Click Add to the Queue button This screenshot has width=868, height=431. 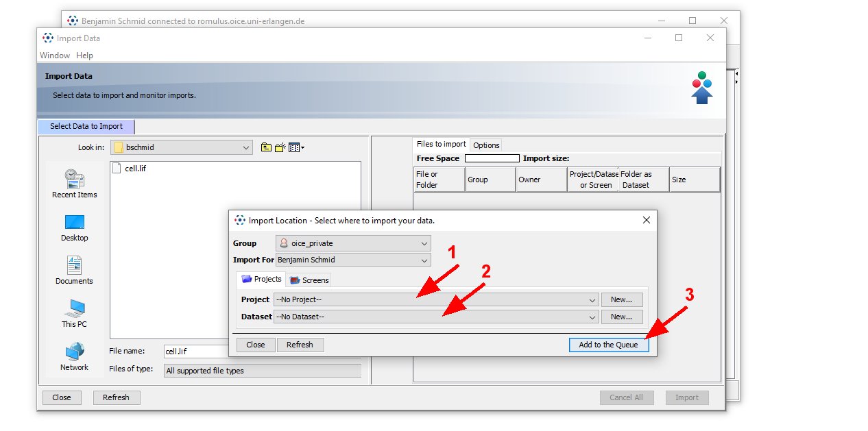[608, 345]
